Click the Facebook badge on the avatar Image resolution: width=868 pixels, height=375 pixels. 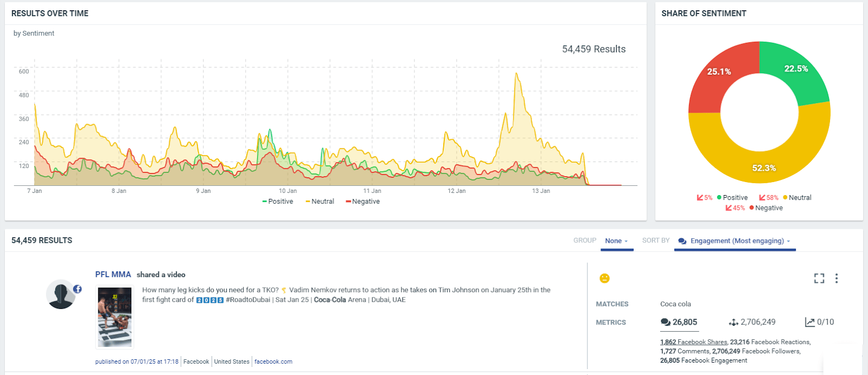coord(78,289)
